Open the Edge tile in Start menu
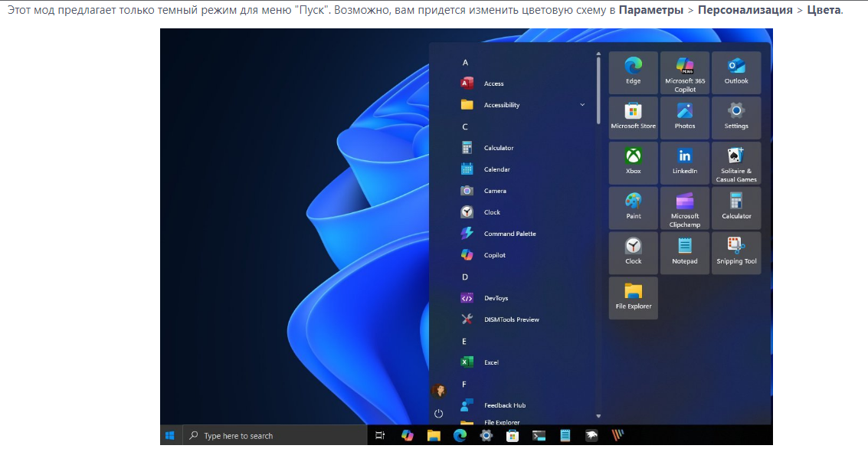The height and width of the screenshot is (452, 868). pyautogui.click(x=633, y=72)
